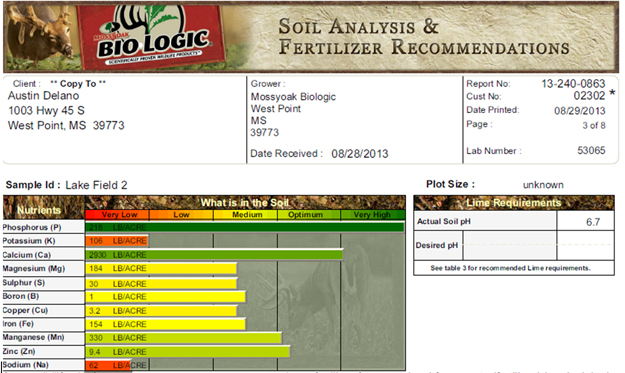This screenshot has width=625, height=373.
Task: Click the Report No 13-240-0863 value
Action: click(x=573, y=83)
